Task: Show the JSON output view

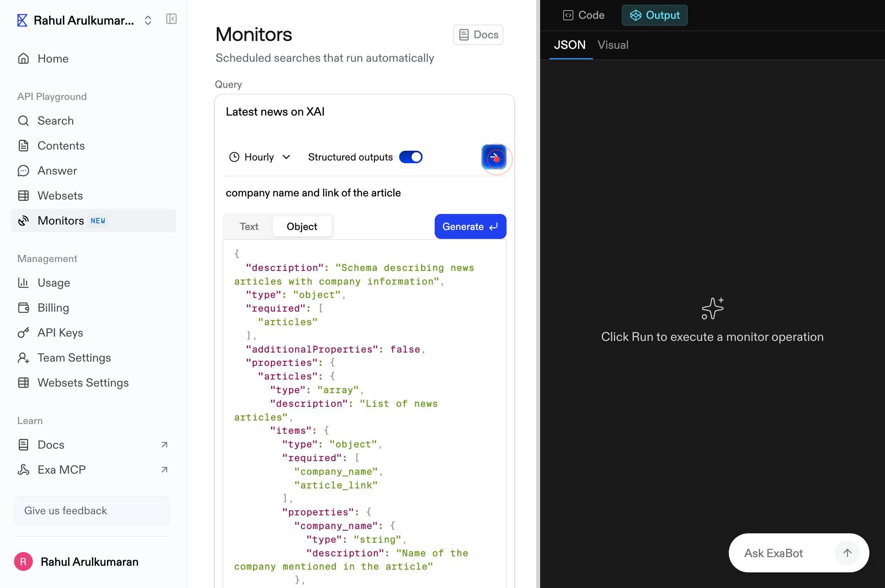Action: coord(570,45)
